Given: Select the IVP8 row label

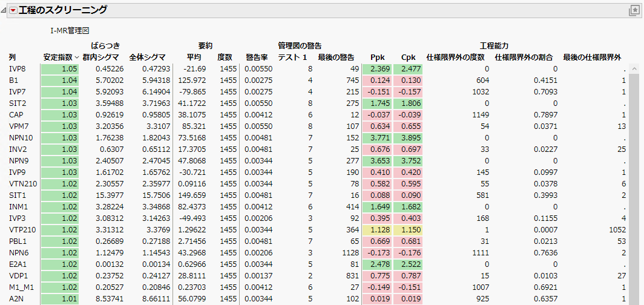Looking at the screenshot, I should tap(18, 69).
